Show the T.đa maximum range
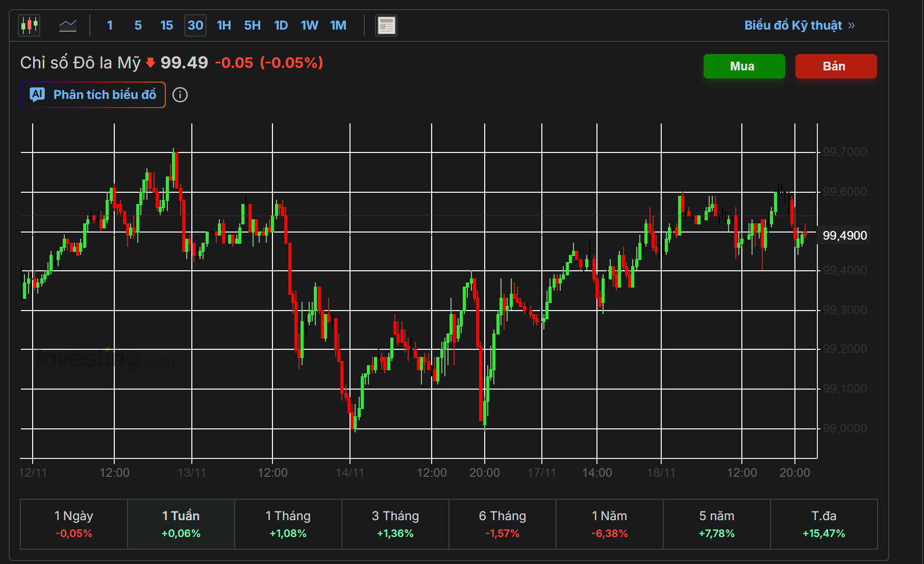The height and width of the screenshot is (564, 924). [823, 524]
